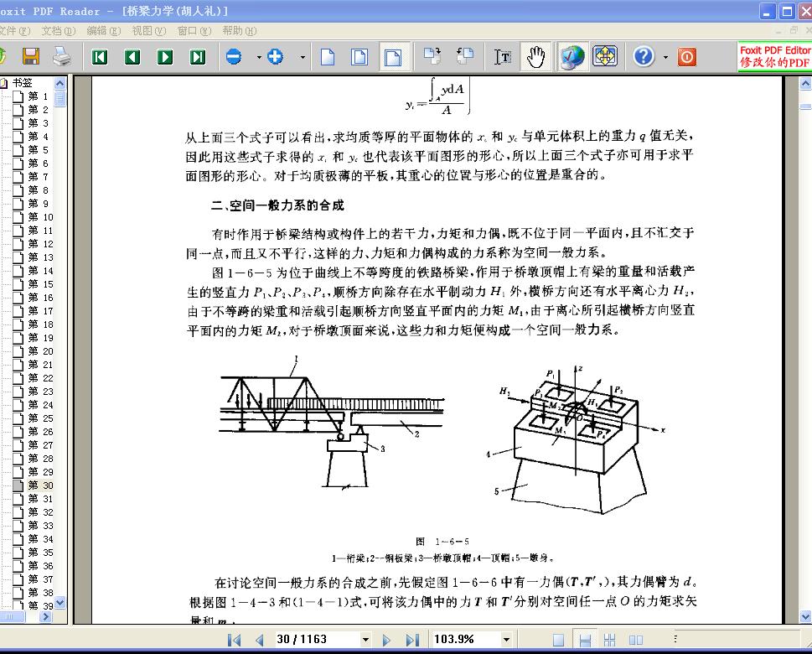Click the bookmarks panel vertical scrollbar thumb
The image size is (812, 654).
(x=60, y=98)
